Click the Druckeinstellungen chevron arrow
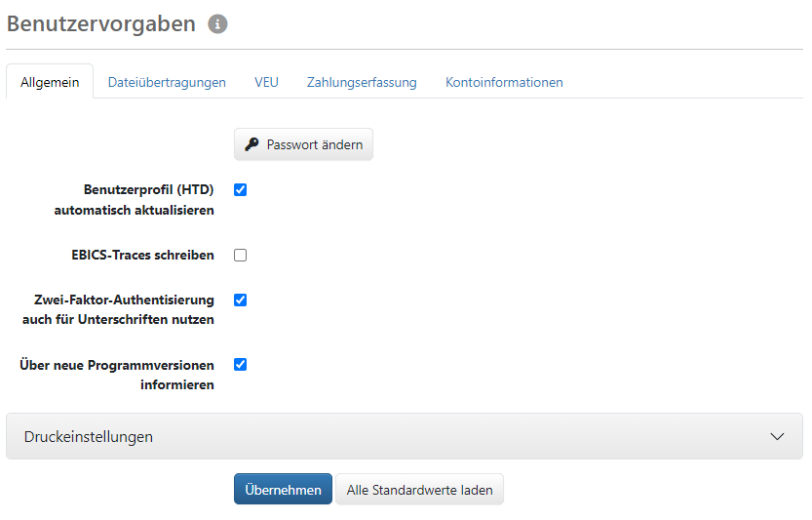The image size is (812, 520). tap(777, 436)
